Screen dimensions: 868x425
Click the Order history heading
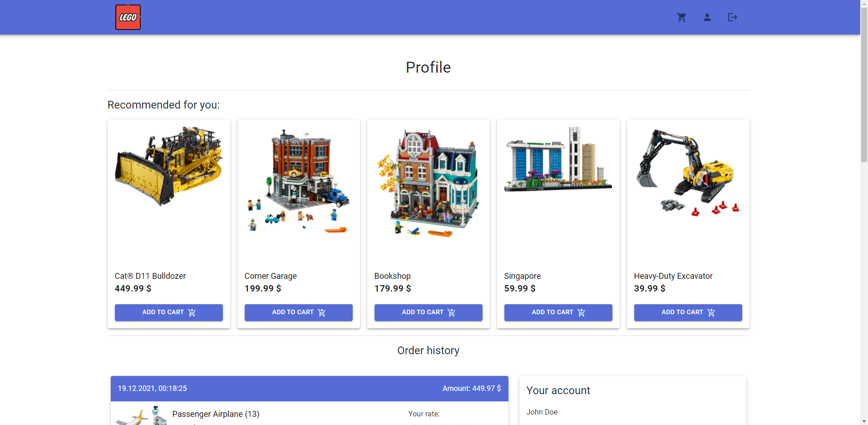click(429, 351)
